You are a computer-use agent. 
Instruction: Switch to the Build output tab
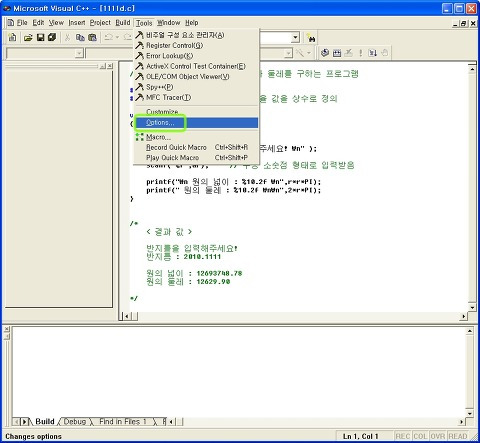(45, 421)
